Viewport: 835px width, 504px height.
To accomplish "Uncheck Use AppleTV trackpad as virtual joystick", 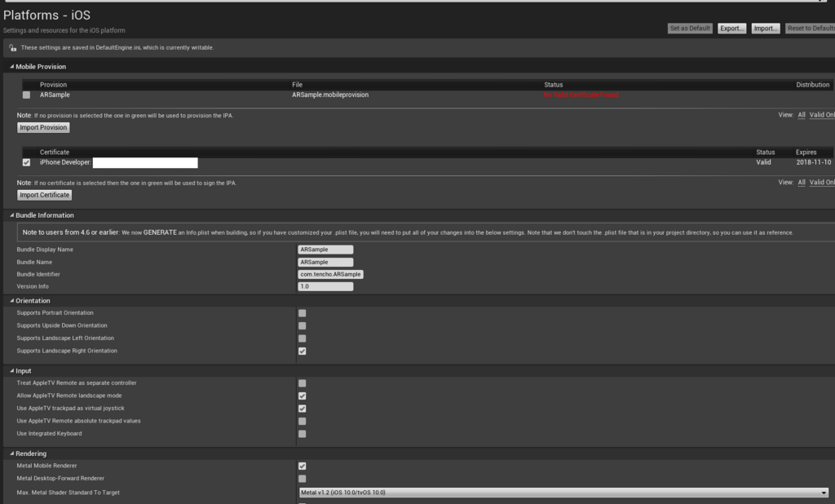I will point(302,409).
